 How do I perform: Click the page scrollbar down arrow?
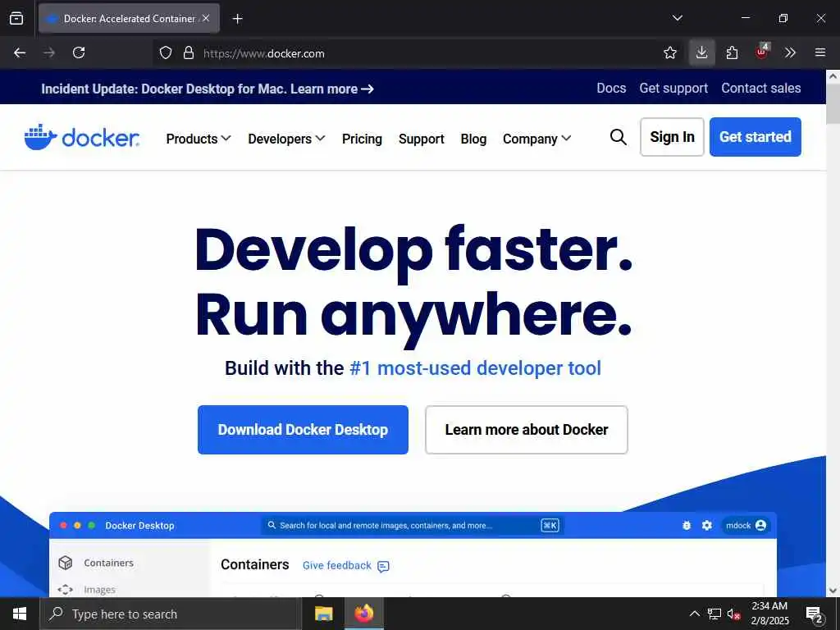[833, 591]
